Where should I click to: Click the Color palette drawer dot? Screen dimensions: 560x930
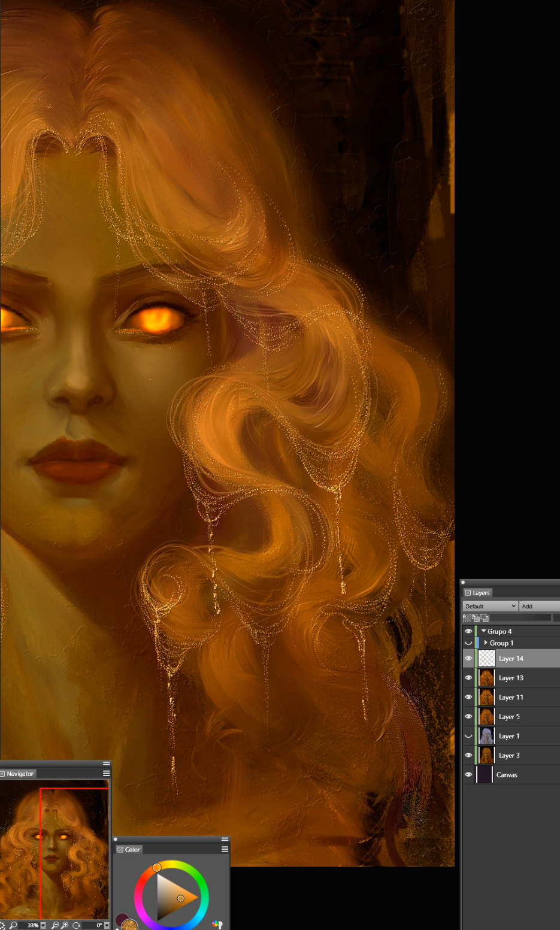(x=116, y=840)
